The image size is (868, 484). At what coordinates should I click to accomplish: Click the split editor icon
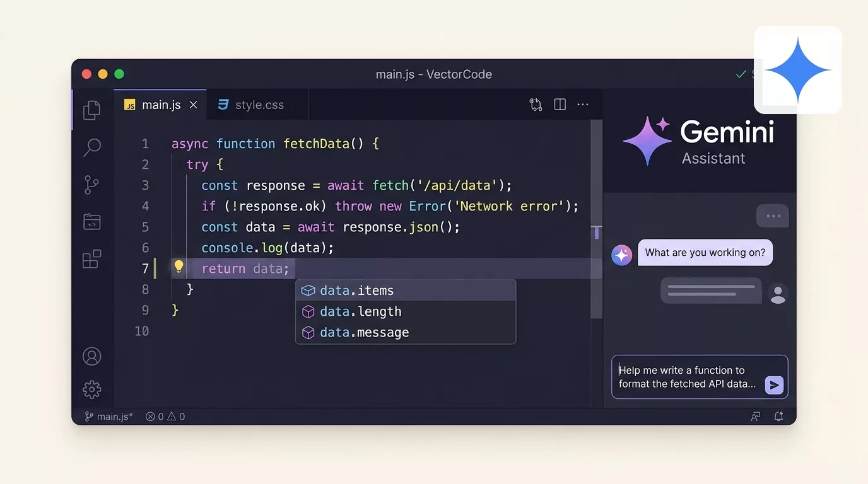click(560, 105)
